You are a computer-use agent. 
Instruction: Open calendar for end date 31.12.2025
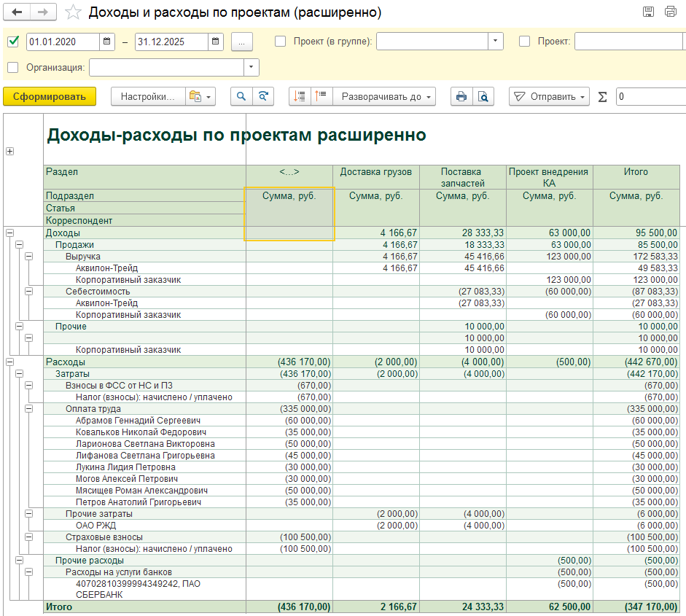point(215,42)
